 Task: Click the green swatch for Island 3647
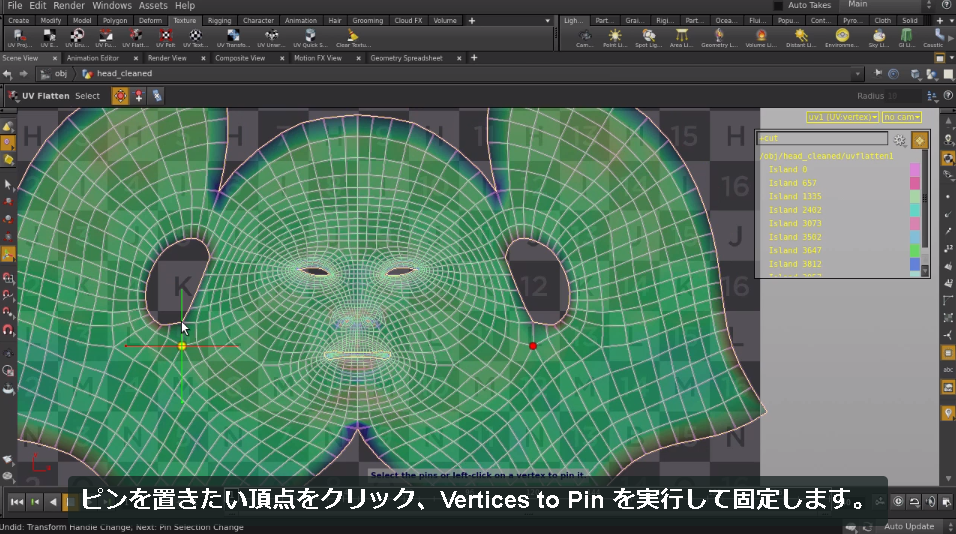915,251
